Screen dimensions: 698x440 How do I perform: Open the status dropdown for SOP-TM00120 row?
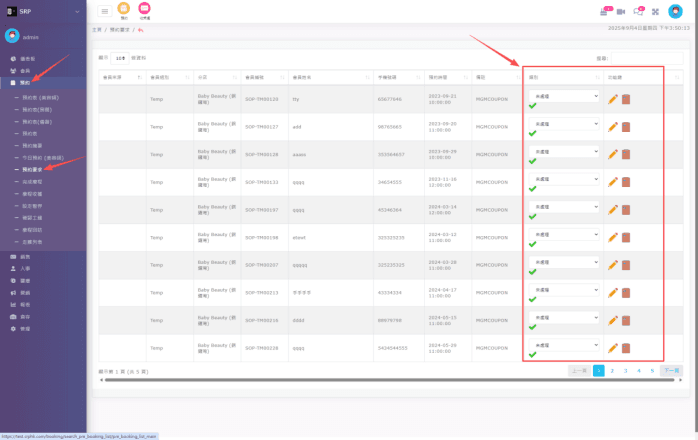pos(564,96)
